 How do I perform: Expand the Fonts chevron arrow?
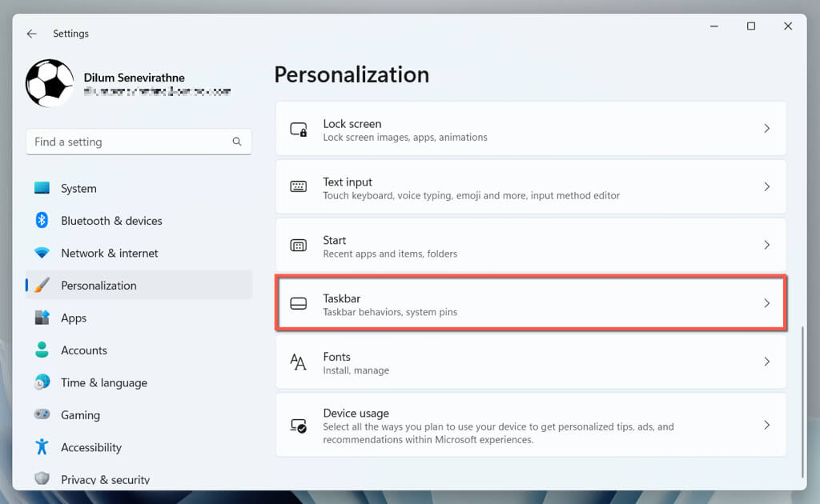(766, 362)
